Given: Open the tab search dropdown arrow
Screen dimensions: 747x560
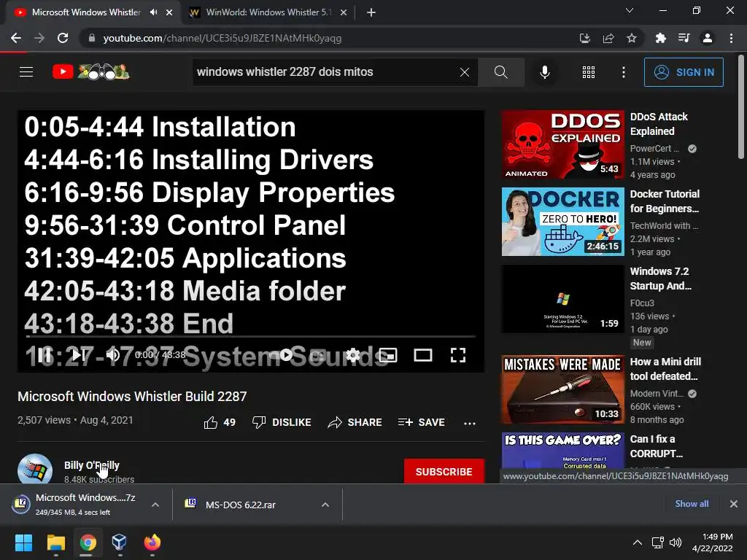Looking at the screenshot, I should coord(630,10).
